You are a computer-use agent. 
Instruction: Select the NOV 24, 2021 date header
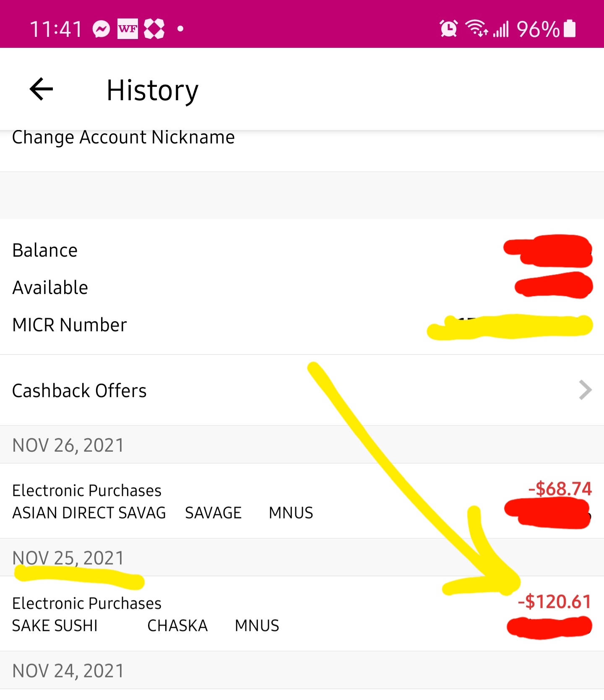[x=68, y=670]
